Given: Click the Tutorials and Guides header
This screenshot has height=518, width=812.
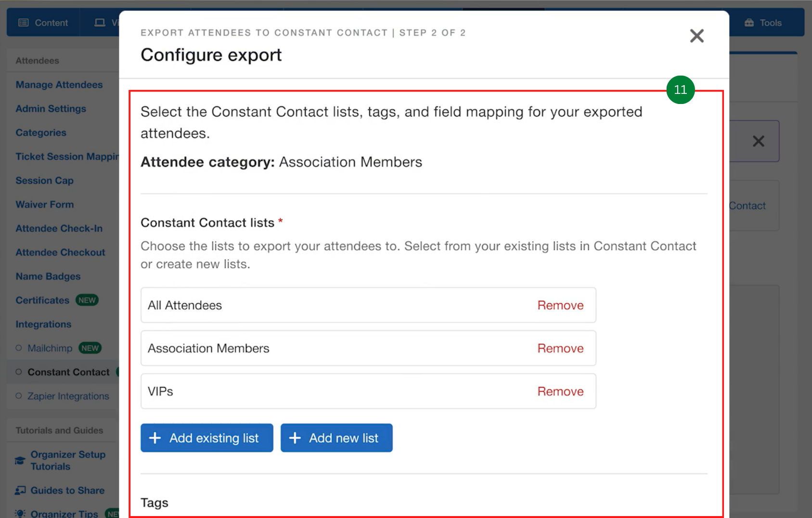Looking at the screenshot, I should (59, 430).
